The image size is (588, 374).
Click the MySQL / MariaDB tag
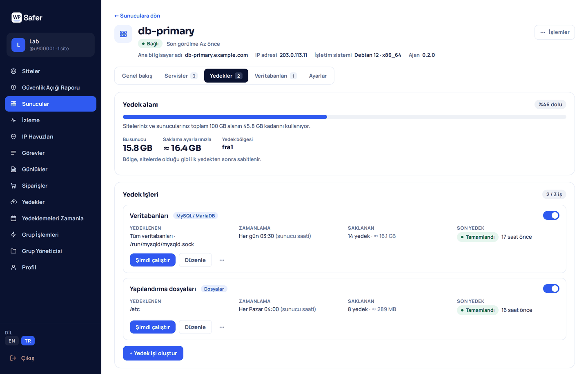coord(196,216)
